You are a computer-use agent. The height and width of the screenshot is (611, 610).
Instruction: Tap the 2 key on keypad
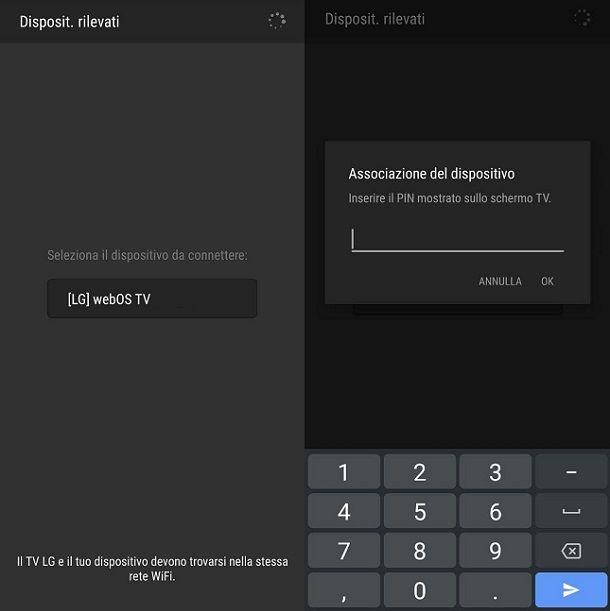coord(420,471)
